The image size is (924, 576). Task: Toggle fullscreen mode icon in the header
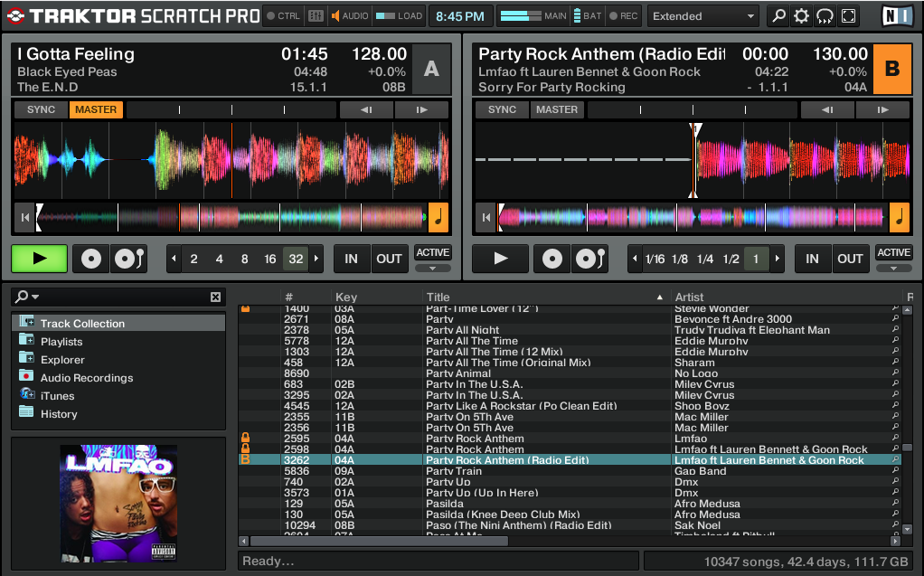point(848,16)
